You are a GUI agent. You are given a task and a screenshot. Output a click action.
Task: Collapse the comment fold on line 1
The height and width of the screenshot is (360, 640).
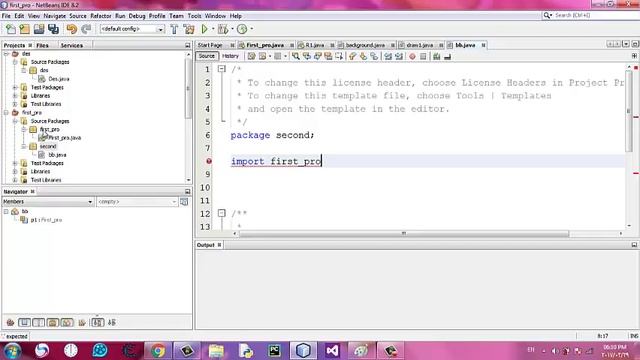(222, 69)
